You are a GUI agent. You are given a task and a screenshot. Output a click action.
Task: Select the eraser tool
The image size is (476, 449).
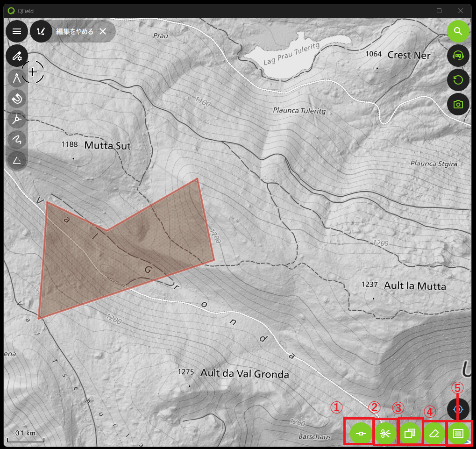point(434,434)
